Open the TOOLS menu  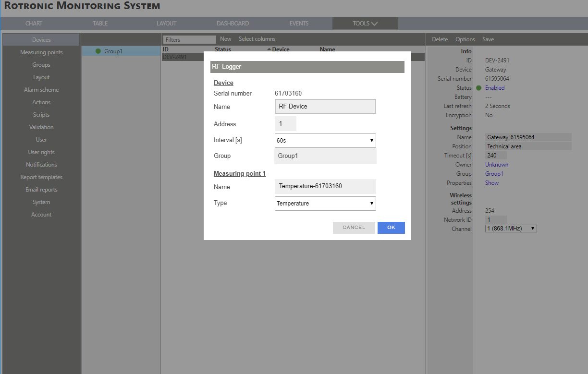click(x=365, y=24)
